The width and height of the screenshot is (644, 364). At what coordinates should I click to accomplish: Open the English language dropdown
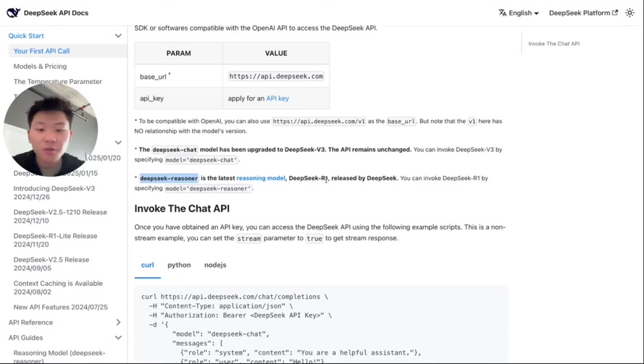coord(519,13)
